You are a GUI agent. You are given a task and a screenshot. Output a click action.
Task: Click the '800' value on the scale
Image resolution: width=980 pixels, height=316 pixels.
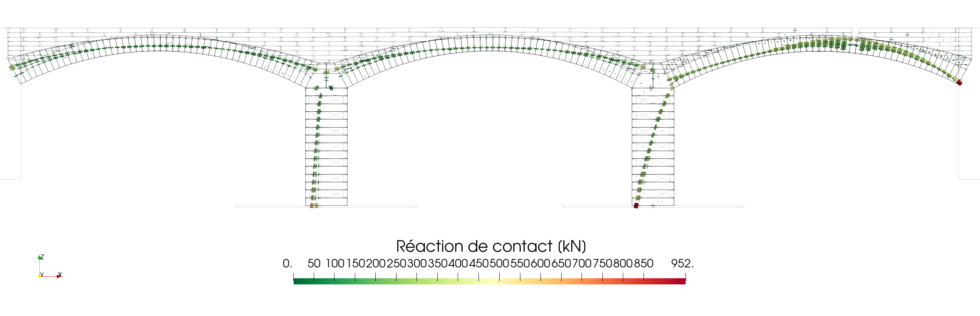(x=623, y=264)
